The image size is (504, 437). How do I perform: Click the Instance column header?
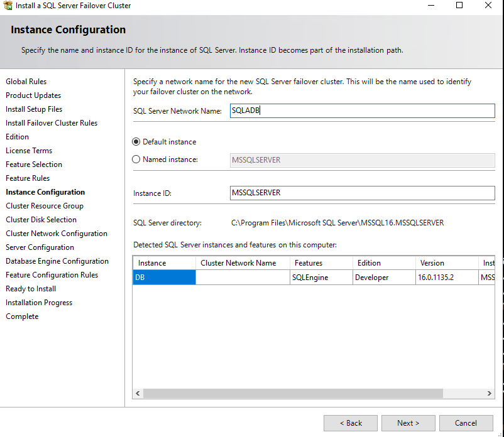click(x=164, y=263)
